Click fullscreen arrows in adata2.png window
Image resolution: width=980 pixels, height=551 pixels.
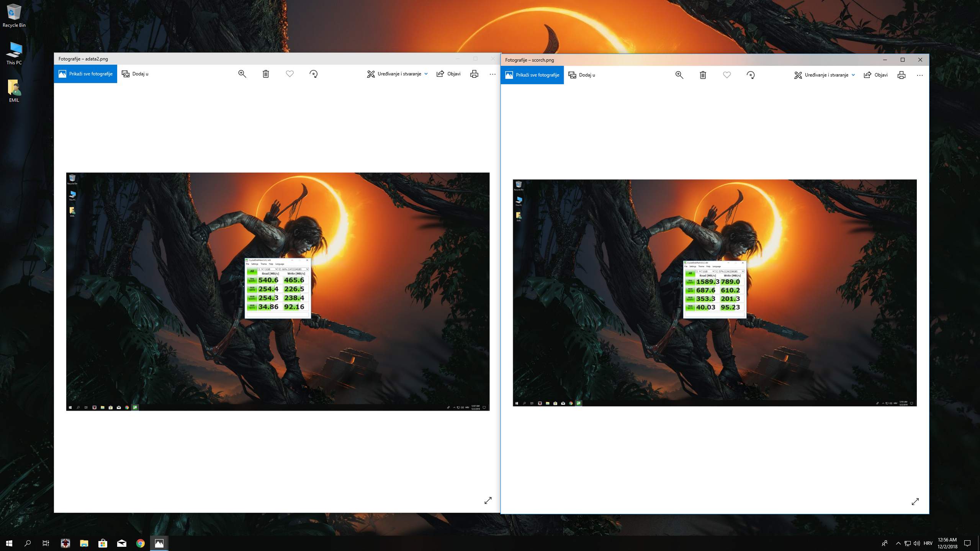point(488,500)
